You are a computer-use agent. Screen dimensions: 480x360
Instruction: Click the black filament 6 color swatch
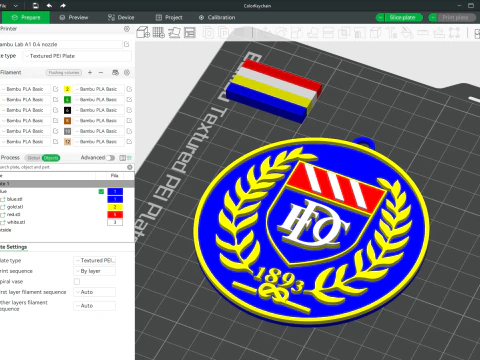67,110
